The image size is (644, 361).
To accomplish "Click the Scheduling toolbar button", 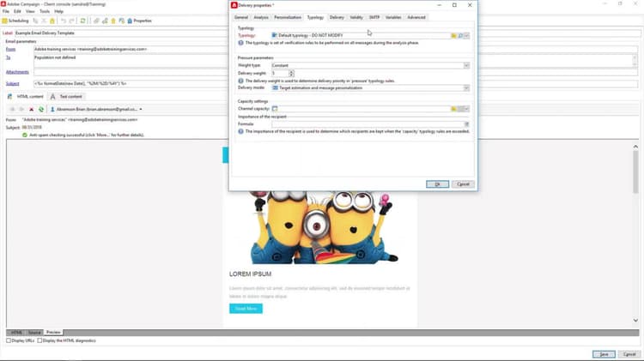I will [x=15, y=21].
